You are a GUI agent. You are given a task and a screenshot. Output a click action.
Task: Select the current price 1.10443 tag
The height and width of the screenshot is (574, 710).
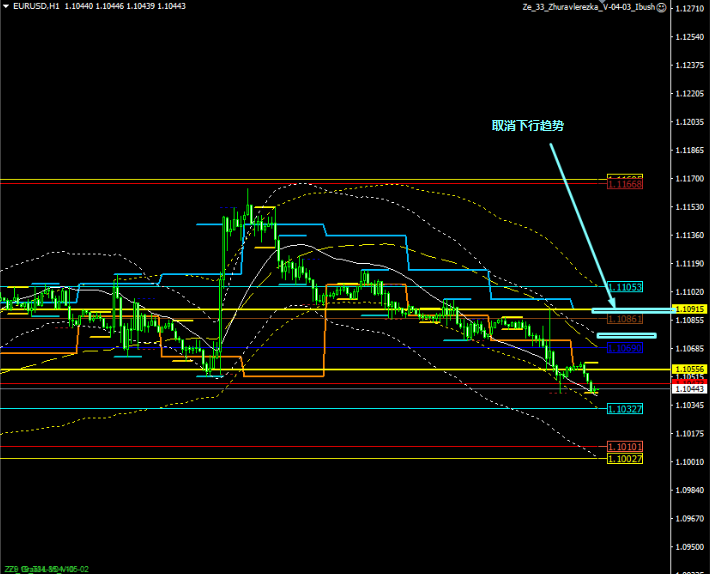pos(689,388)
